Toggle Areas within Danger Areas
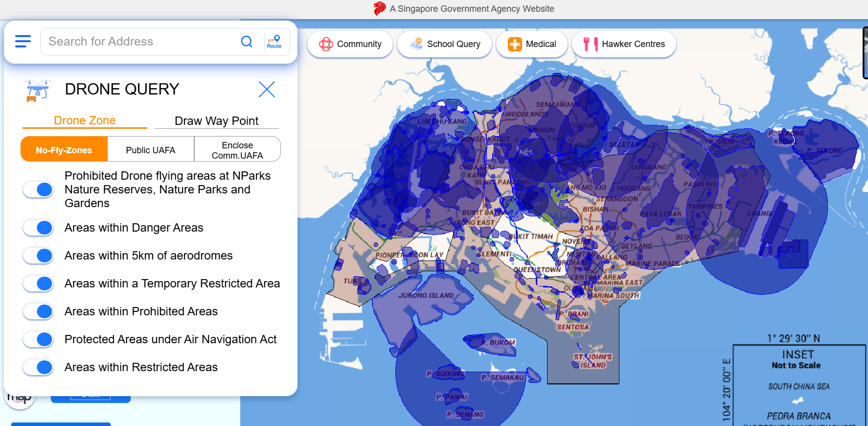Image resolution: width=868 pixels, height=426 pixels. point(38,228)
